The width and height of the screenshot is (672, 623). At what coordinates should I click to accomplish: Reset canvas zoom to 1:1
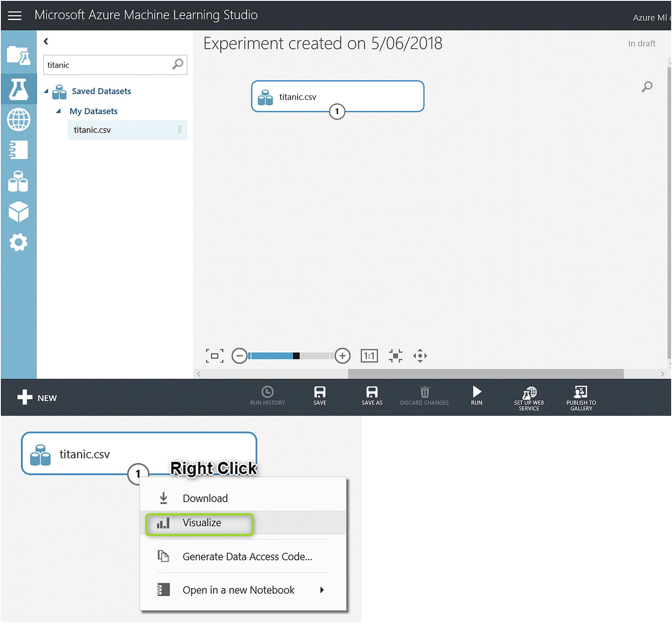[x=369, y=356]
